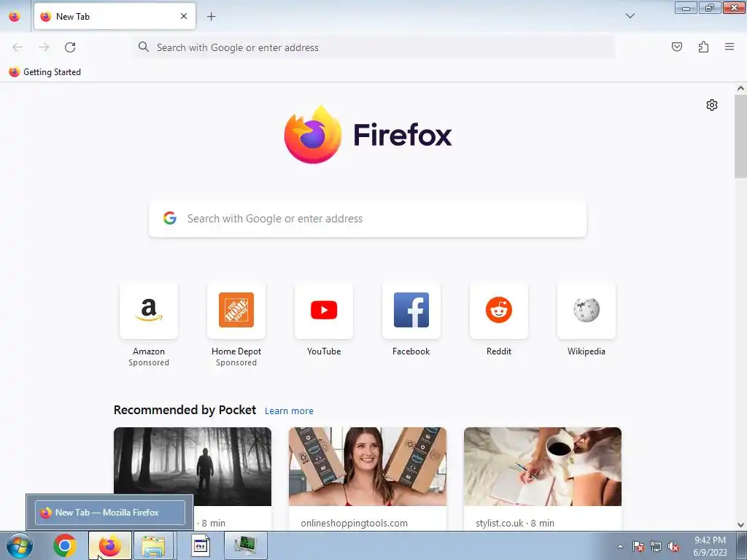The image size is (747, 560).
Task: Open the Extensions puzzle icon
Action: tap(703, 47)
